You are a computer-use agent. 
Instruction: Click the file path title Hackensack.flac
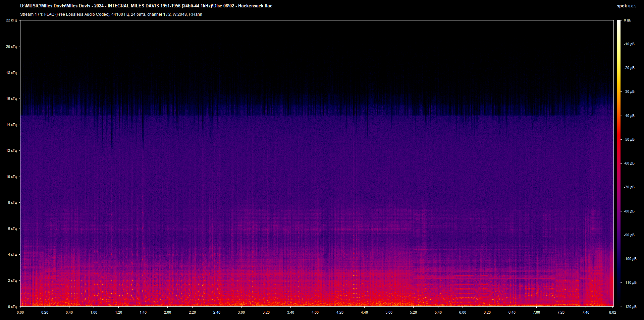tap(146, 6)
